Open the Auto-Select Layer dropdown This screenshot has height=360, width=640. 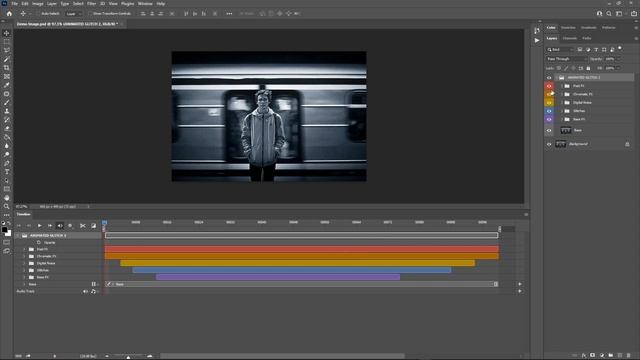coord(73,13)
